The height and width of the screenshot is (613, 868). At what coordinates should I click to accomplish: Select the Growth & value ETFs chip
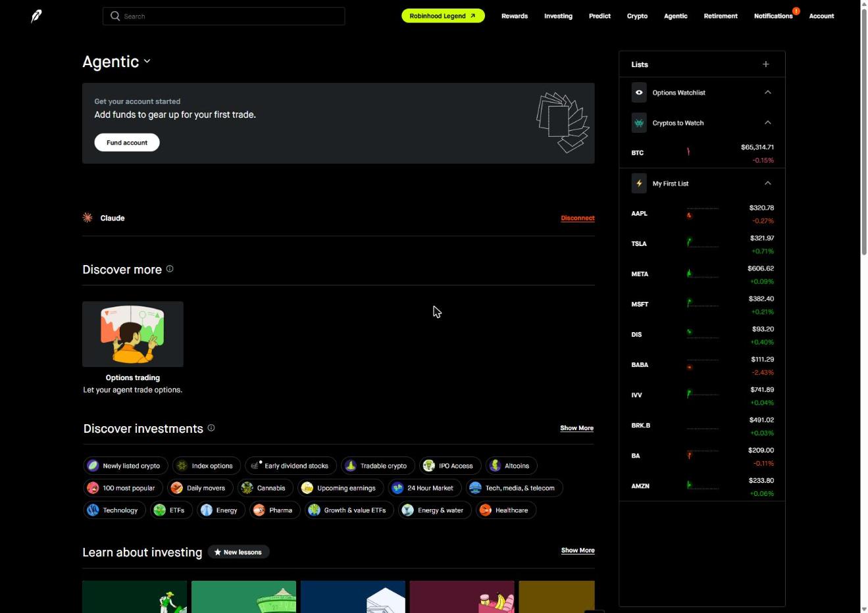[x=349, y=510]
